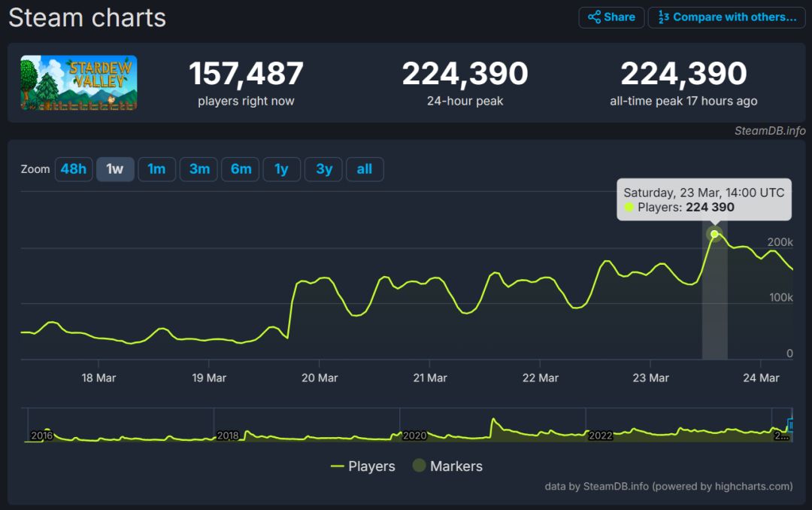The image size is (812, 510).
Task: Click the all-time peak 17 hours ago label
Action: click(683, 101)
